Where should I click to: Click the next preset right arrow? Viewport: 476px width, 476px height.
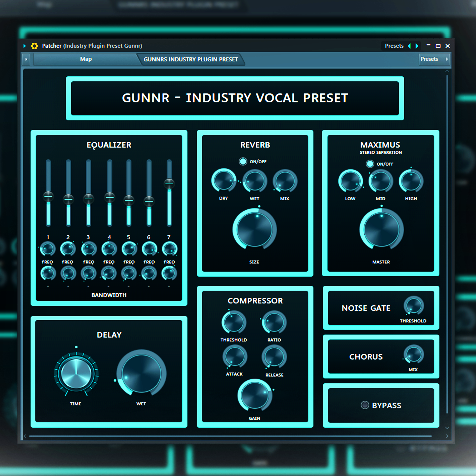(x=417, y=46)
